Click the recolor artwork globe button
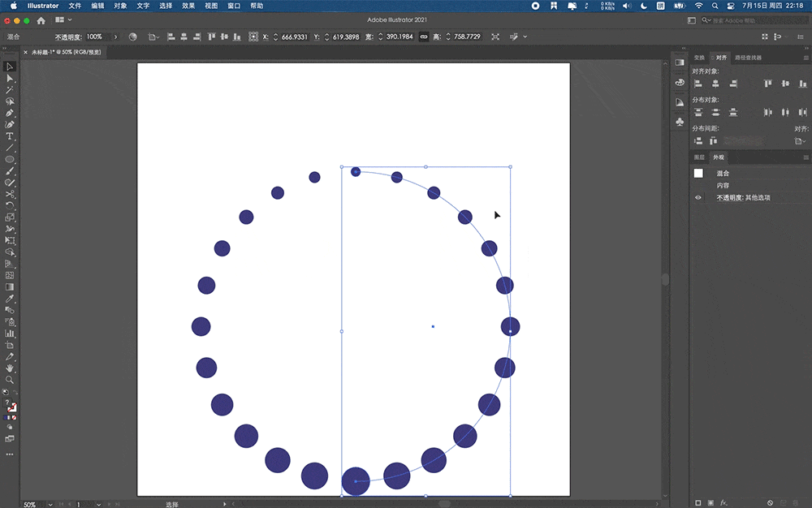 click(133, 37)
